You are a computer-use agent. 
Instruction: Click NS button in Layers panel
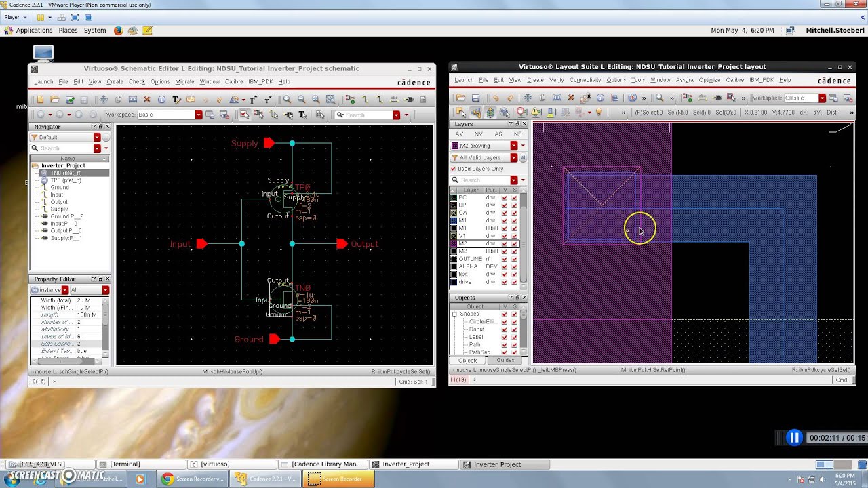point(517,134)
